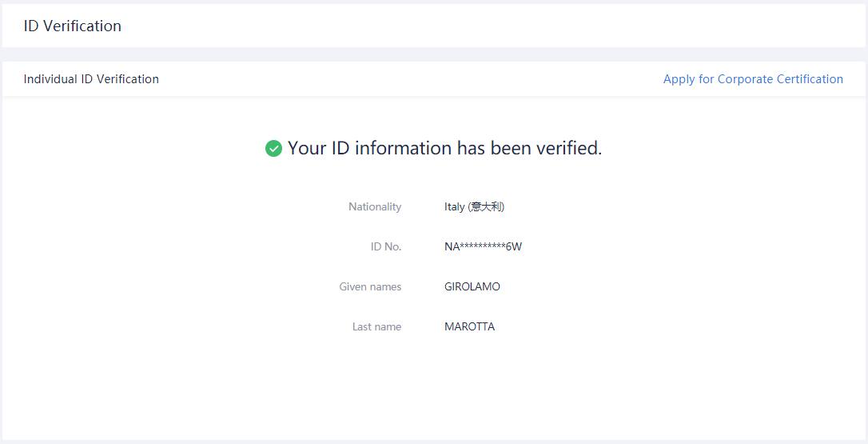868x444 pixels.
Task: Select the MAROTTA last name value
Action: pyautogui.click(x=469, y=326)
